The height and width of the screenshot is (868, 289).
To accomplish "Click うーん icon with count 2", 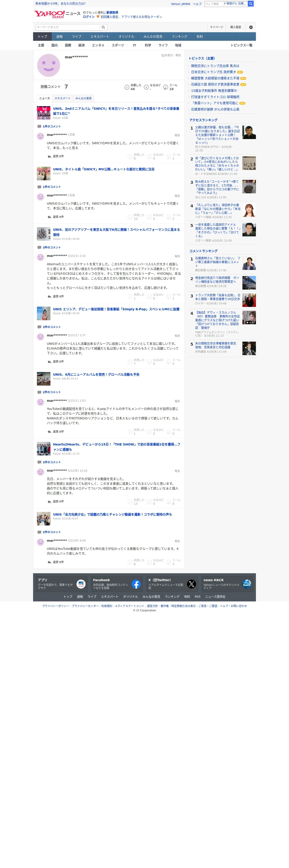I will [169, 217].
